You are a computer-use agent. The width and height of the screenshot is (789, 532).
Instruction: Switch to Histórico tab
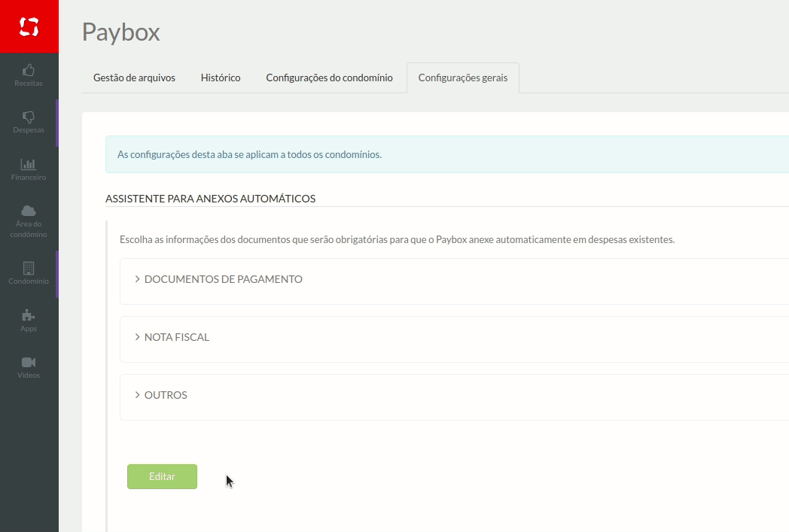click(221, 78)
